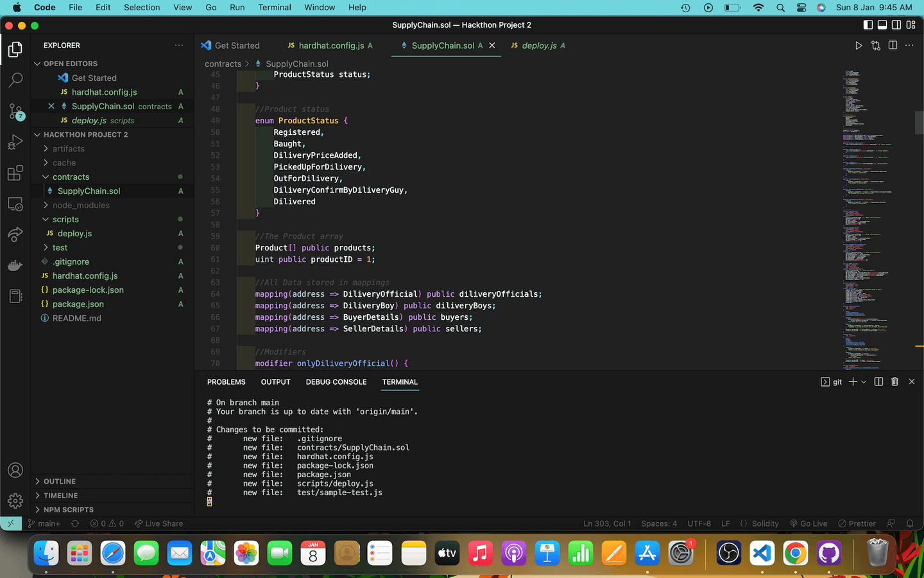
Task: Open the Extensions view
Action: (15, 173)
